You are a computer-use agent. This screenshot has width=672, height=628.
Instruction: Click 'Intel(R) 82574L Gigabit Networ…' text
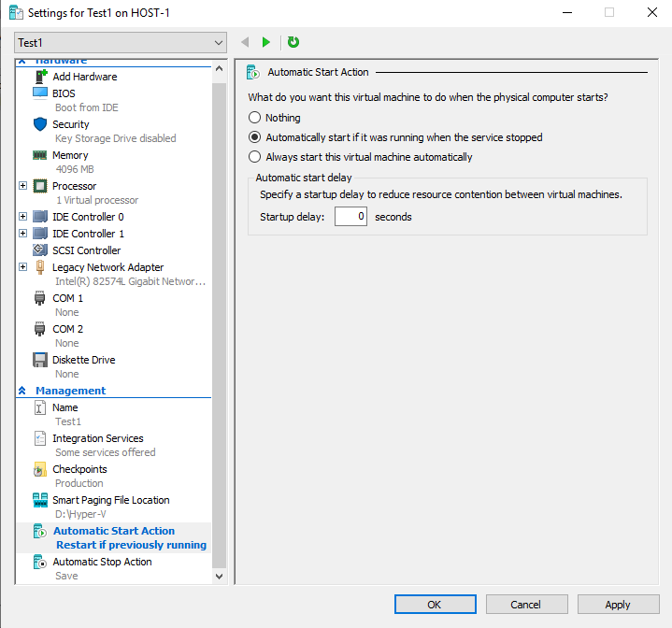pos(130,281)
